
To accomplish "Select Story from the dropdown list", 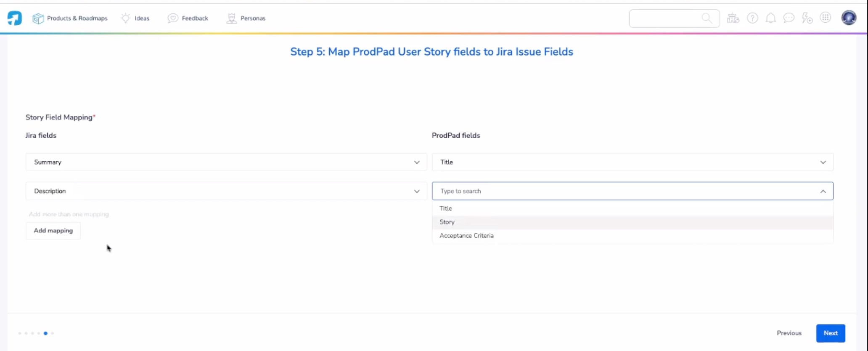I will [447, 222].
